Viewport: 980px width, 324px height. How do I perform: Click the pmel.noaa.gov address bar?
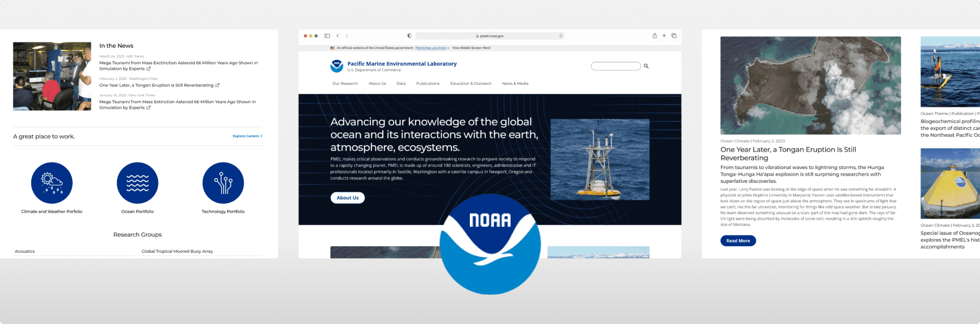point(489,36)
